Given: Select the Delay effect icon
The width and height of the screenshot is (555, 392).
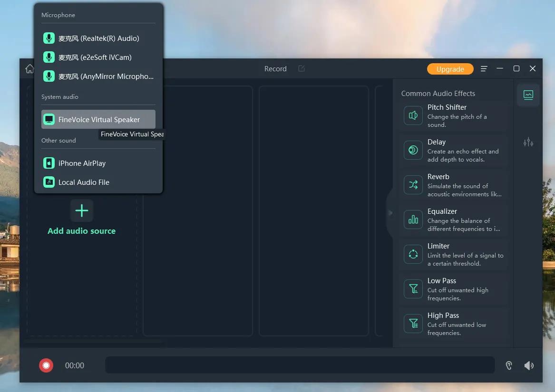Looking at the screenshot, I should pos(413,150).
